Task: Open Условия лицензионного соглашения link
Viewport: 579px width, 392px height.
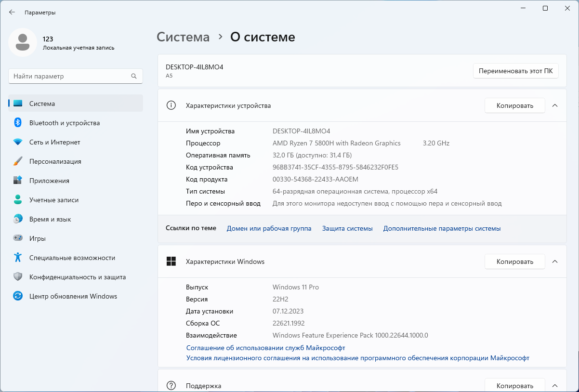Action: [358, 358]
